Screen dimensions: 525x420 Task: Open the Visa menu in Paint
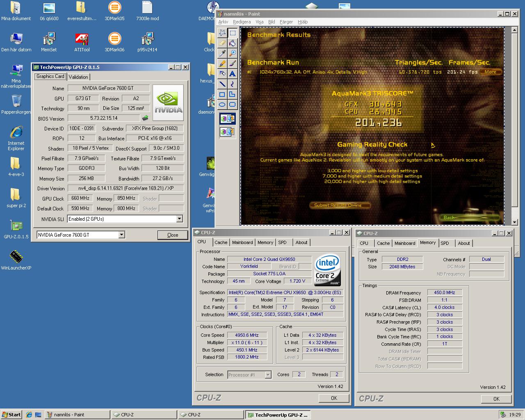259,22
